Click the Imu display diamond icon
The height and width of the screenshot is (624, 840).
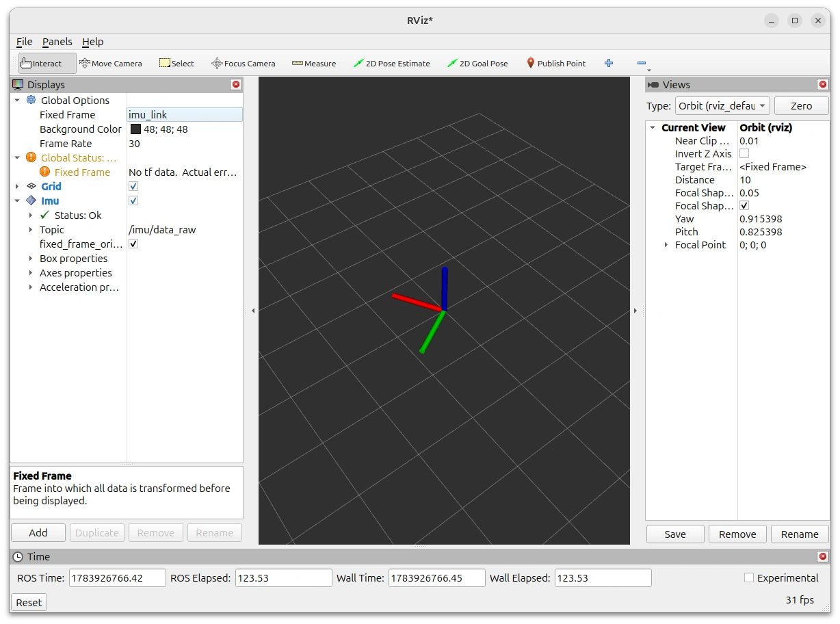tap(31, 200)
